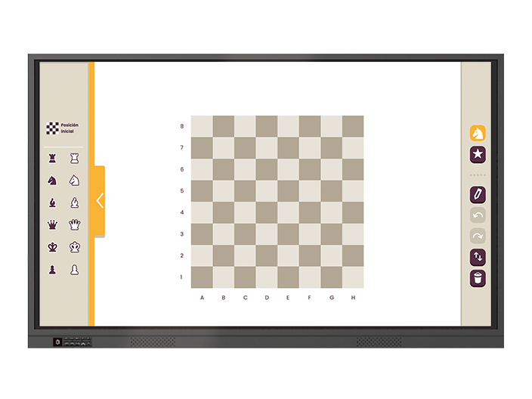Click the top-left corner square of the chessboard
This screenshot has width=532, height=399.
point(202,126)
